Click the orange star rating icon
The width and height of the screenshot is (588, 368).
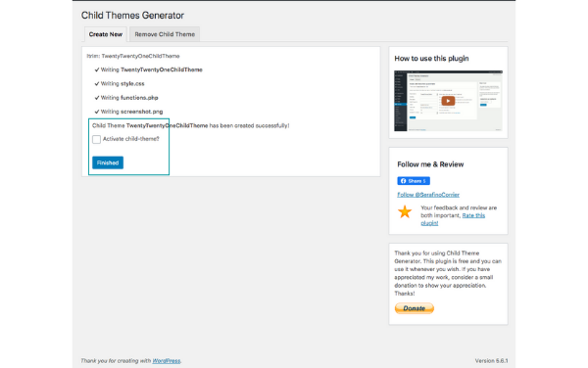pos(405,211)
